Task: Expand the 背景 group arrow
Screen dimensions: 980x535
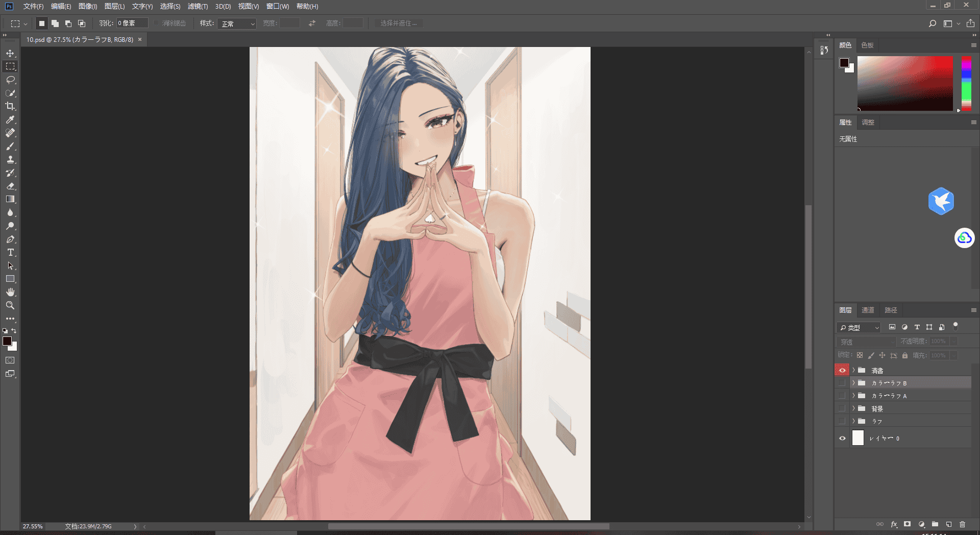Action: pyautogui.click(x=853, y=408)
